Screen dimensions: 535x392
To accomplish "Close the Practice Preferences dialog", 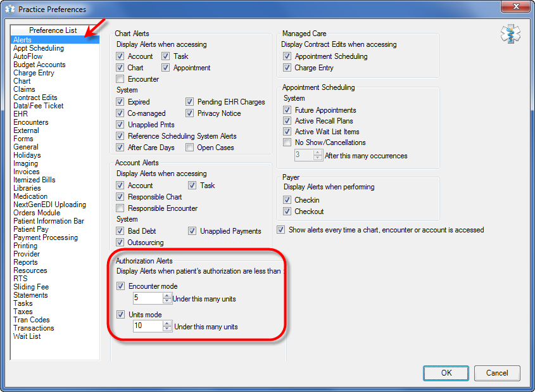I will tap(515, 6).
